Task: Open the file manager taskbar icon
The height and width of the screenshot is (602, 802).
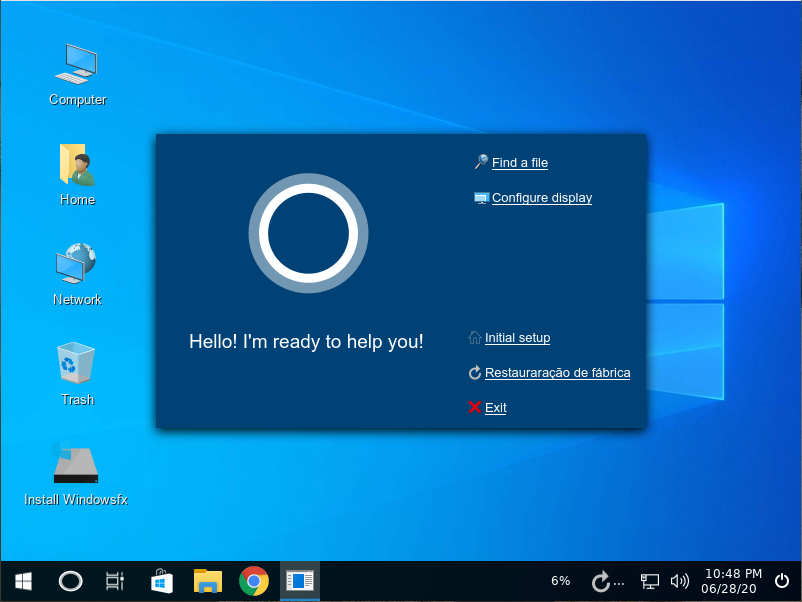Action: (x=208, y=581)
